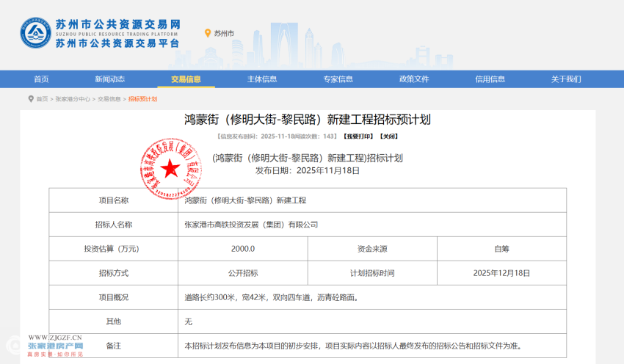Open the 关于我们 menu item
The width and height of the screenshot is (624, 364).
tap(566, 79)
